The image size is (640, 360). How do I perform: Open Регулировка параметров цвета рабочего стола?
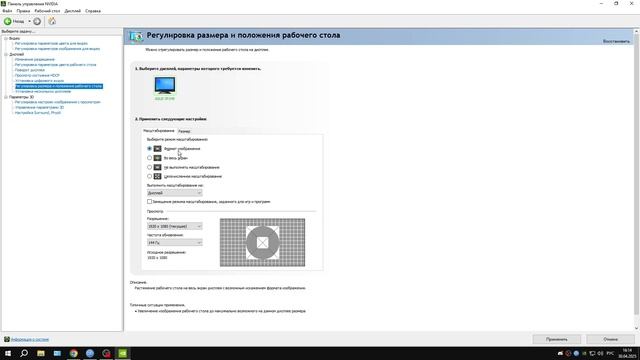tap(56, 65)
